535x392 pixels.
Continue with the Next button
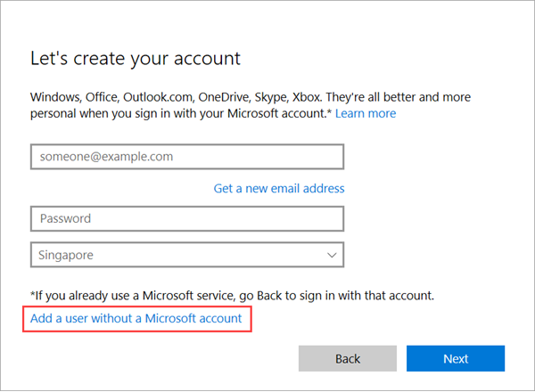point(456,359)
